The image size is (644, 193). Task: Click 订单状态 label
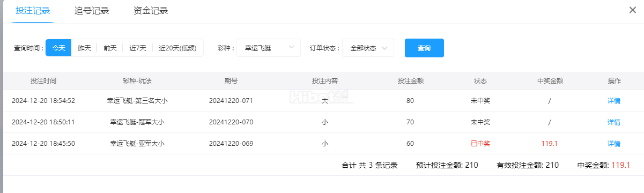coord(325,48)
